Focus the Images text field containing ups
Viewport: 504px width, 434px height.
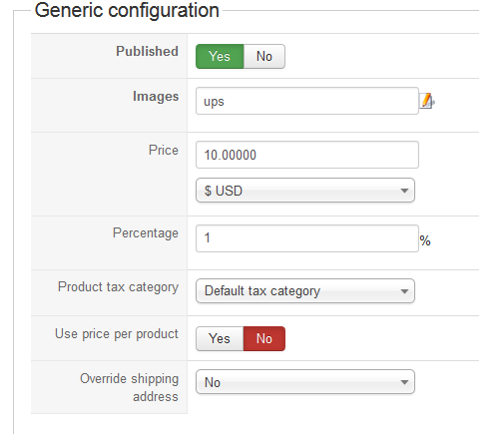[x=307, y=101]
